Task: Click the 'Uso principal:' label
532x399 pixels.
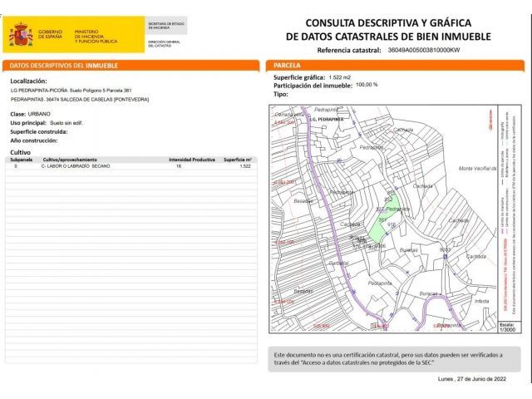Action: click(x=28, y=123)
